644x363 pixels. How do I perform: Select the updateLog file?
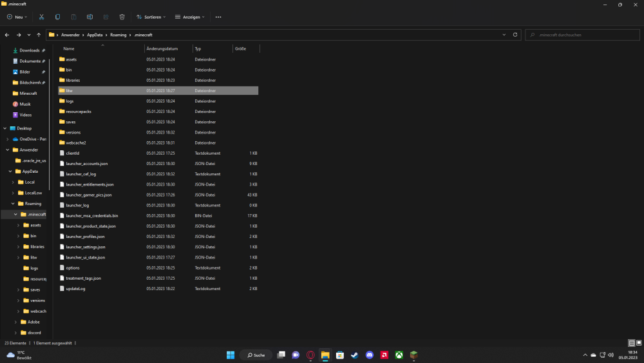[158, 289]
